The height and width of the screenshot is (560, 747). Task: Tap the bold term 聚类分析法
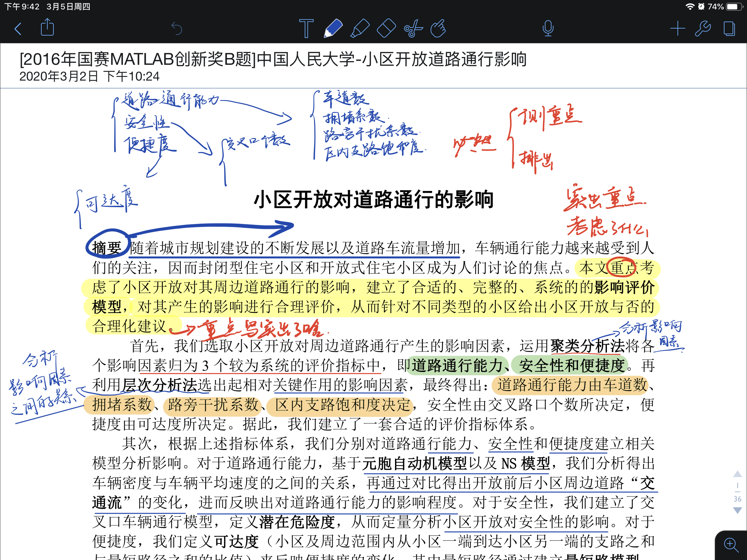pos(587,346)
